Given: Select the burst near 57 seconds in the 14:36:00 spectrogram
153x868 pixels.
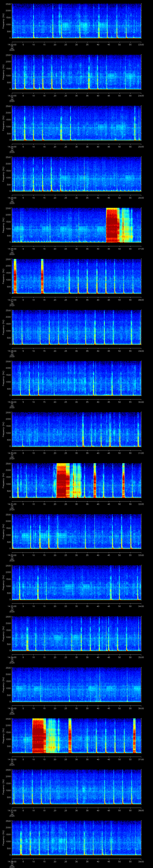Looking at the screenshot, I should (134, 736).
